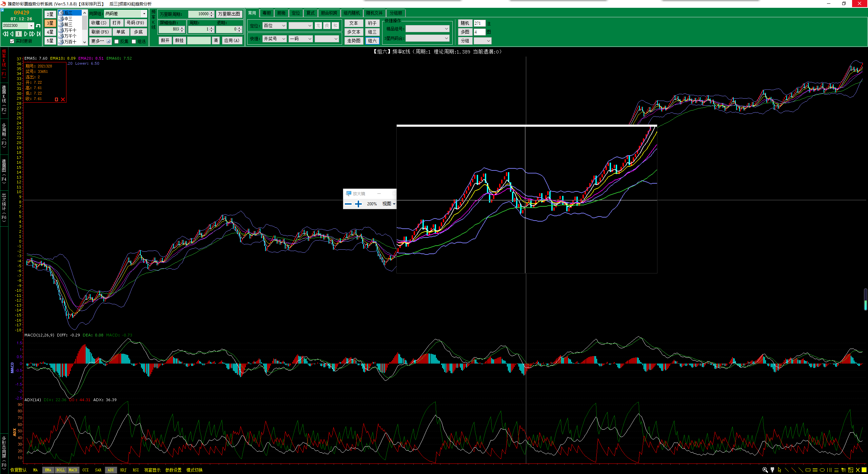Switch to the 胆拖 tab

click(281, 13)
